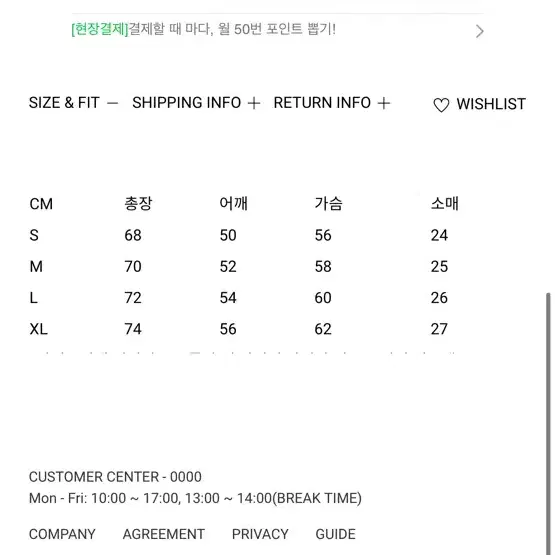Viewport: 555px width, 555px height.
Task: Open the GUIDE footer link
Action: coord(336,534)
